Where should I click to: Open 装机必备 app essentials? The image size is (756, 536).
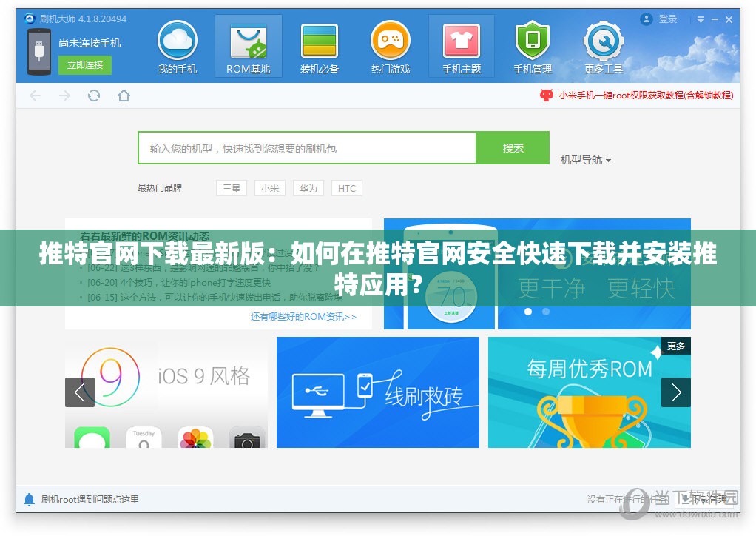pyautogui.click(x=319, y=46)
